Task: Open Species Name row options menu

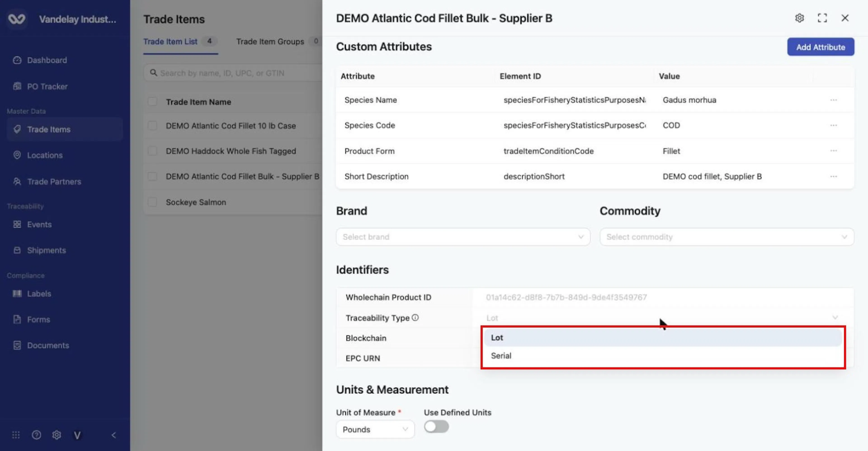Action: point(834,100)
